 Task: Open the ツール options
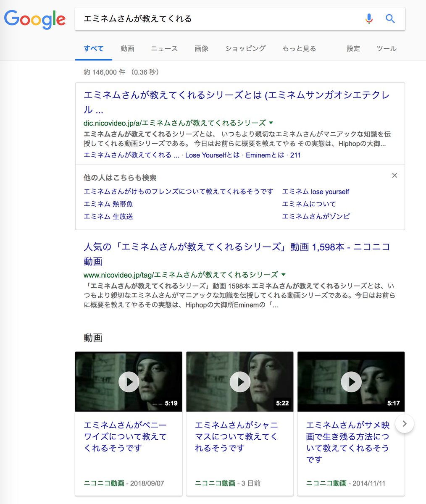[387, 49]
